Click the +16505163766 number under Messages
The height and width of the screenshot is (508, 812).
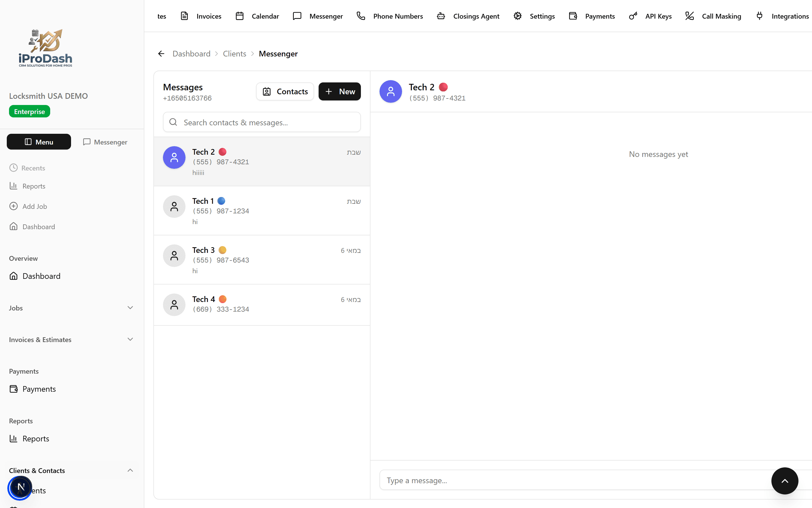coord(187,98)
